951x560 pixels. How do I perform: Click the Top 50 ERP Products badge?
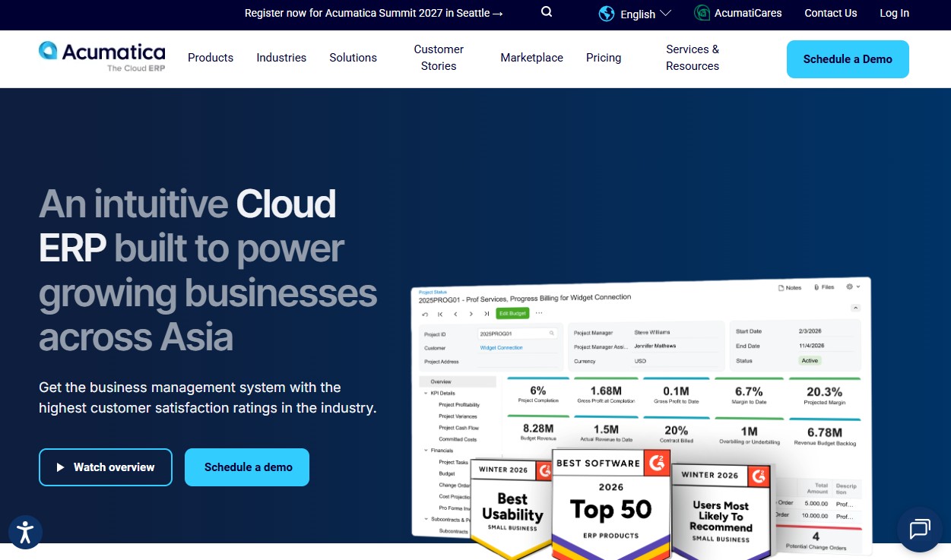tap(611, 504)
